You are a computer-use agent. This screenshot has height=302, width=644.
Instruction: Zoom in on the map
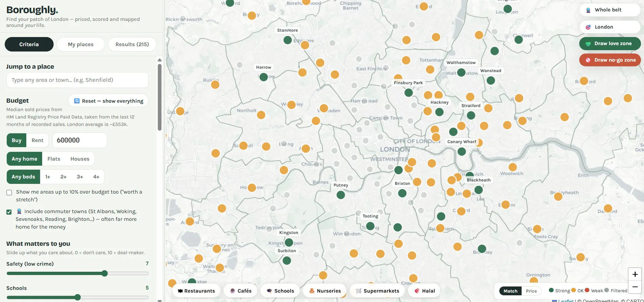(x=635, y=274)
